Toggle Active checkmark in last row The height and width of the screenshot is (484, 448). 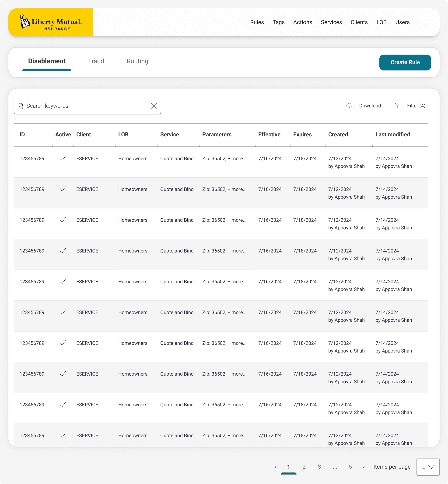63,435
